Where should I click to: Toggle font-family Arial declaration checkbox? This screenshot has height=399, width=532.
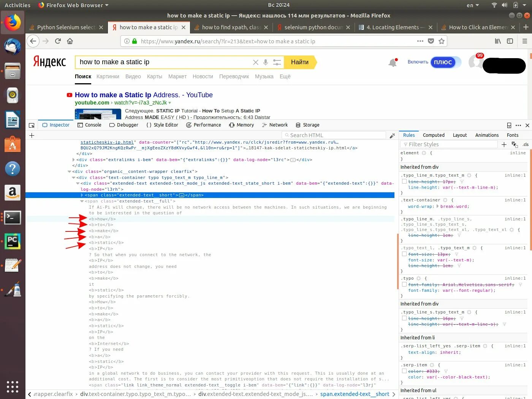point(404,285)
